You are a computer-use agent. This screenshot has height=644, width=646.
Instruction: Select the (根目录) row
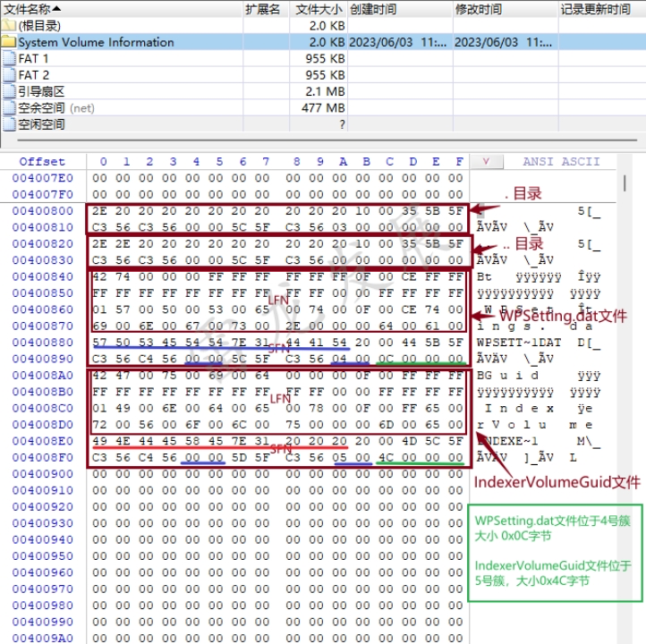point(323,26)
